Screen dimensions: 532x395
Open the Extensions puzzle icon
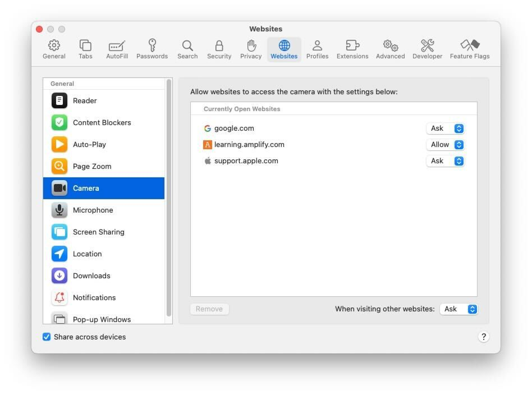tap(352, 45)
